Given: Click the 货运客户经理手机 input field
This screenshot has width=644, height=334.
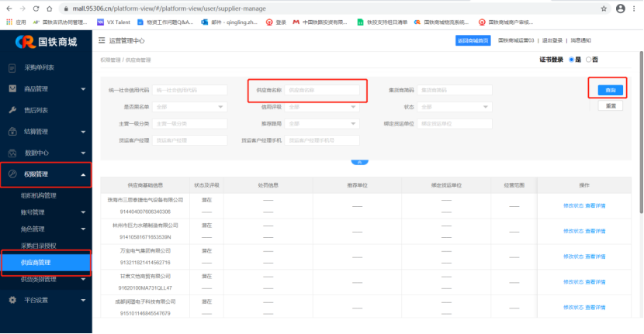Looking at the screenshot, I should pyautogui.click(x=322, y=140).
